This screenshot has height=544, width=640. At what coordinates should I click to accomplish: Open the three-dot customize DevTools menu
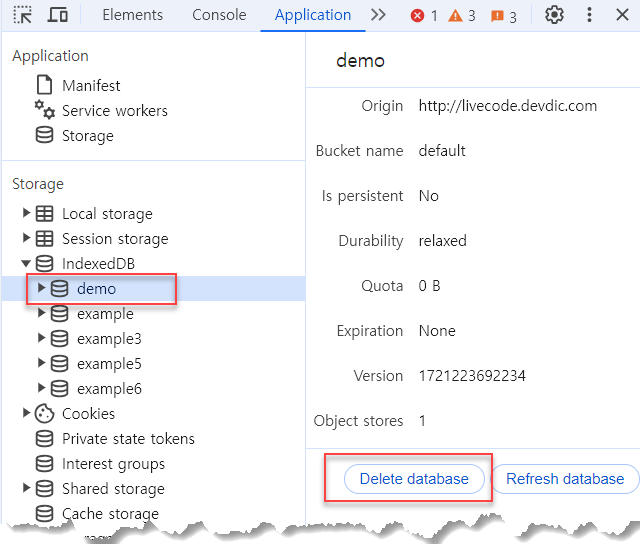pos(589,15)
